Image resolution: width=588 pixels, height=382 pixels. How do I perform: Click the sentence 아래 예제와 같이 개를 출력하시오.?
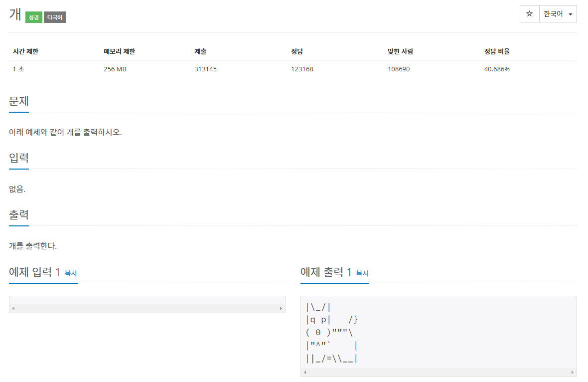coord(65,132)
